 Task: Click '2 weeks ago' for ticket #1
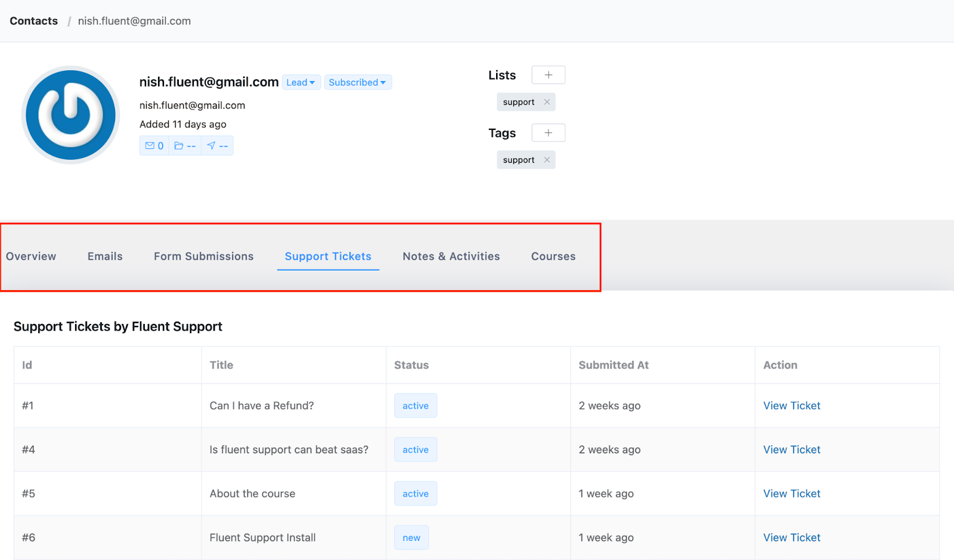tap(609, 406)
